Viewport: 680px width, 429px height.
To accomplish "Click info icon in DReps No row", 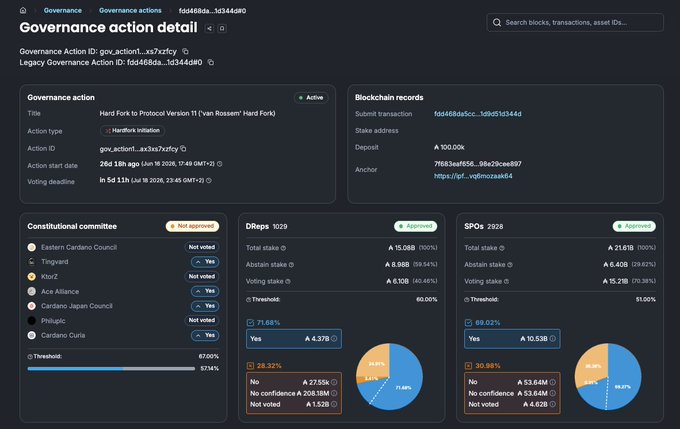I will 334,382.
